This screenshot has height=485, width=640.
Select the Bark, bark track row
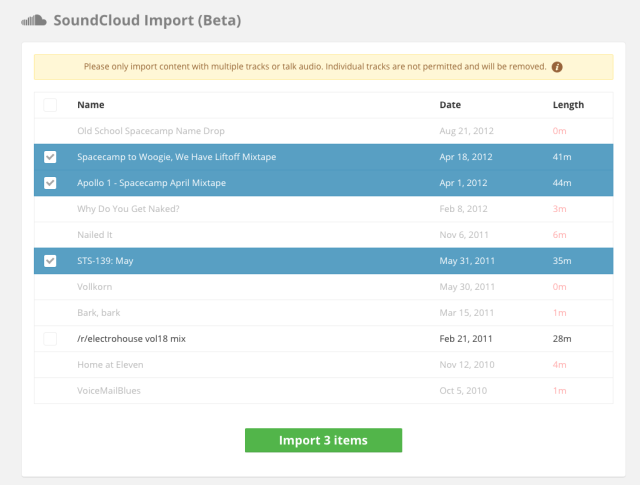tap(101, 313)
